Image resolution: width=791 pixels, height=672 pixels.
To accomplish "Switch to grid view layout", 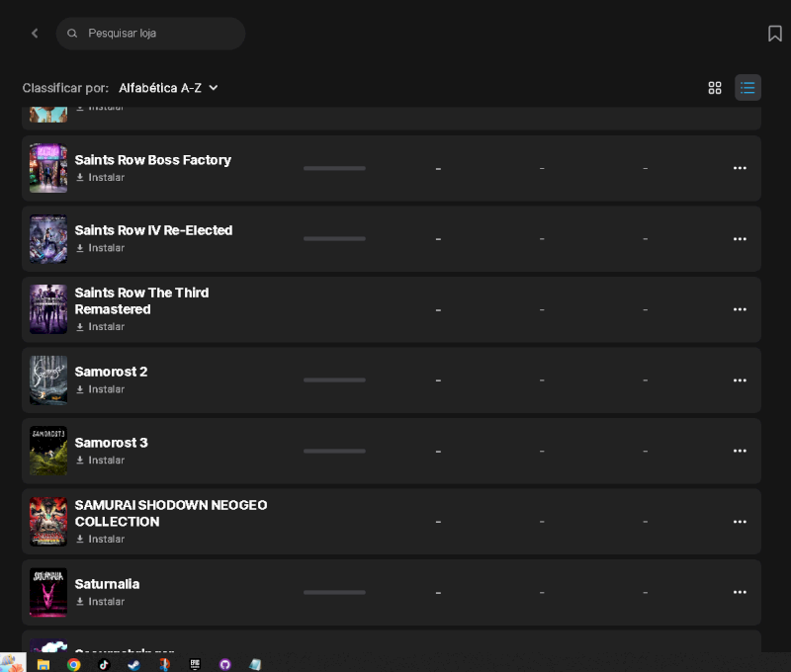I will click(x=714, y=88).
